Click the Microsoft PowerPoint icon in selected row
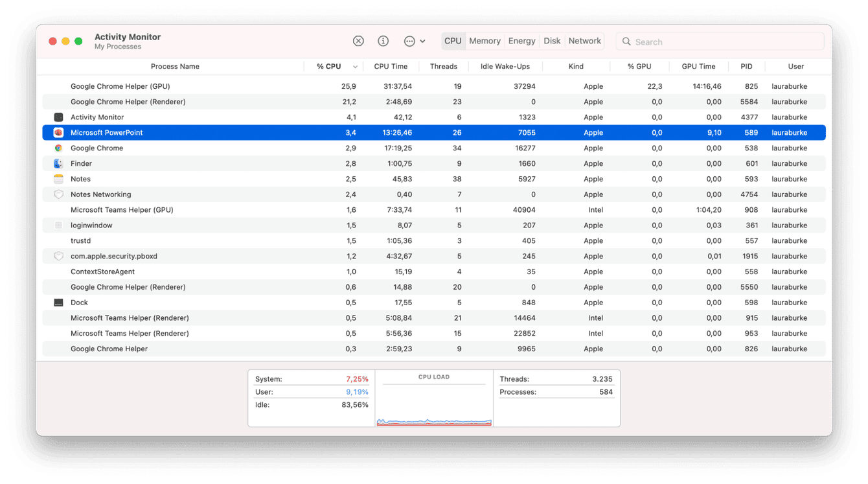 point(58,133)
